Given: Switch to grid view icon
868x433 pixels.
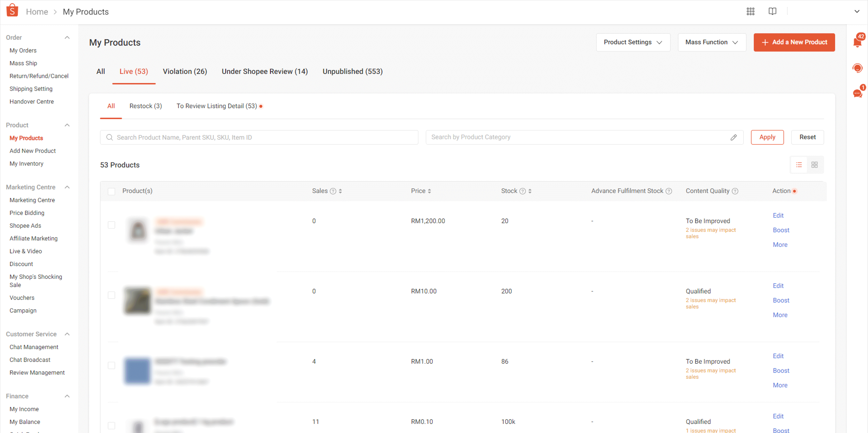Looking at the screenshot, I should click(814, 165).
